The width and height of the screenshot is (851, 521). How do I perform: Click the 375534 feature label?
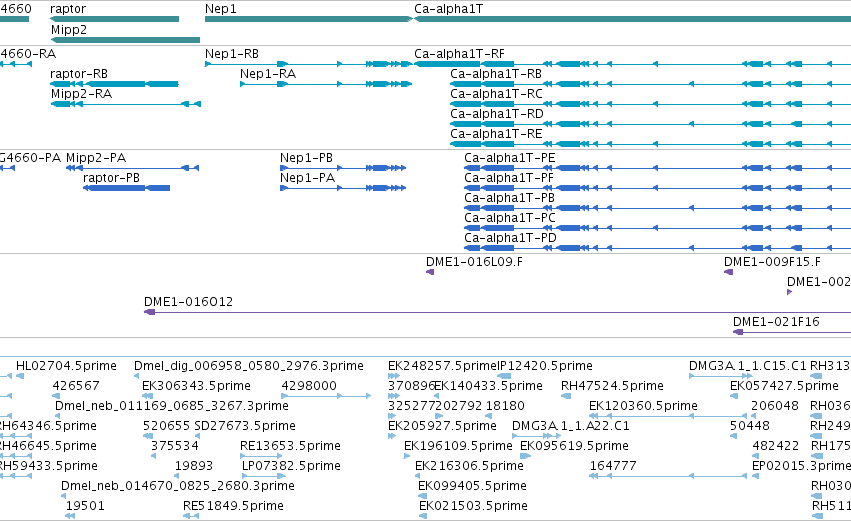pos(175,446)
